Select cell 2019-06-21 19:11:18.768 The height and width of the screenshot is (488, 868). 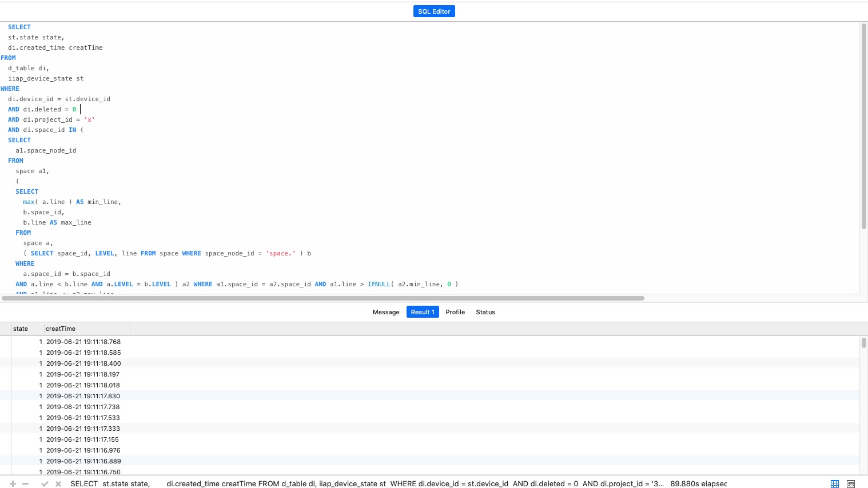coord(83,342)
